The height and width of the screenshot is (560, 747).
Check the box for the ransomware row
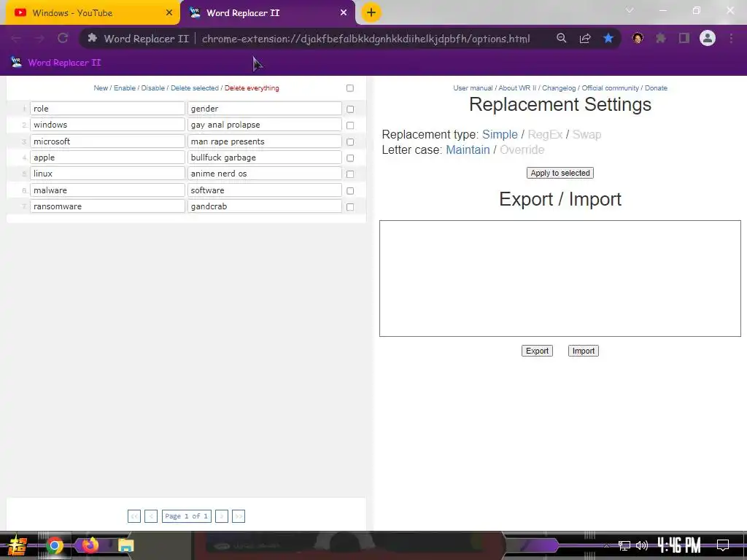pos(350,207)
